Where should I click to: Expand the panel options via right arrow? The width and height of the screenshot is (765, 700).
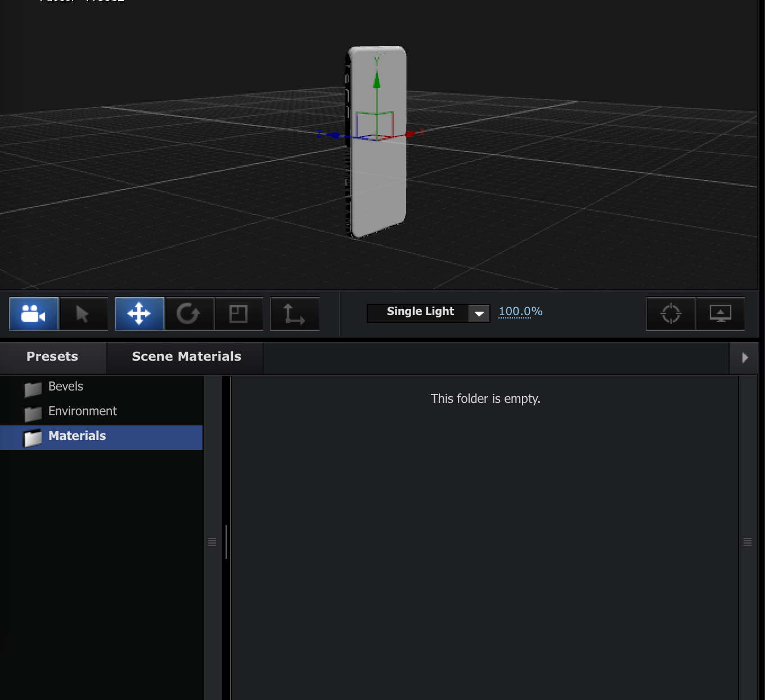(x=745, y=357)
